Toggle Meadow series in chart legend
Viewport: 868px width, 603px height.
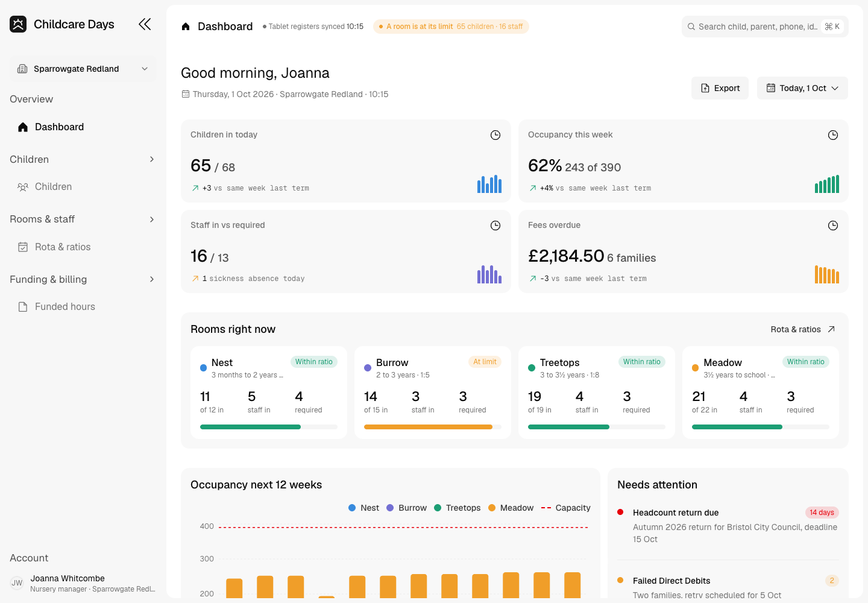tap(511, 508)
